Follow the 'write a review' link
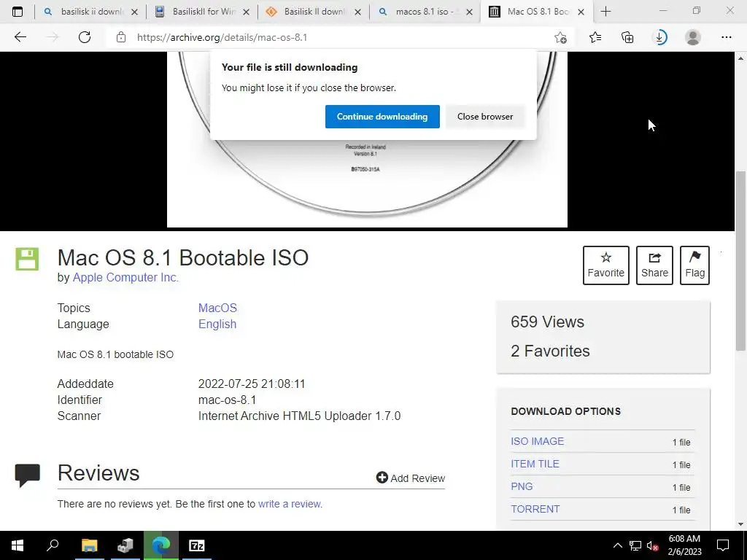The height and width of the screenshot is (560, 747). pos(290,504)
